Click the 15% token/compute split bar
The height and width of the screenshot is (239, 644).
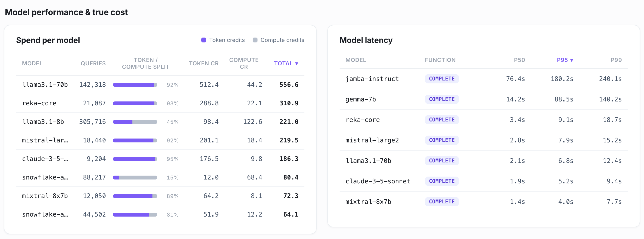(135, 178)
